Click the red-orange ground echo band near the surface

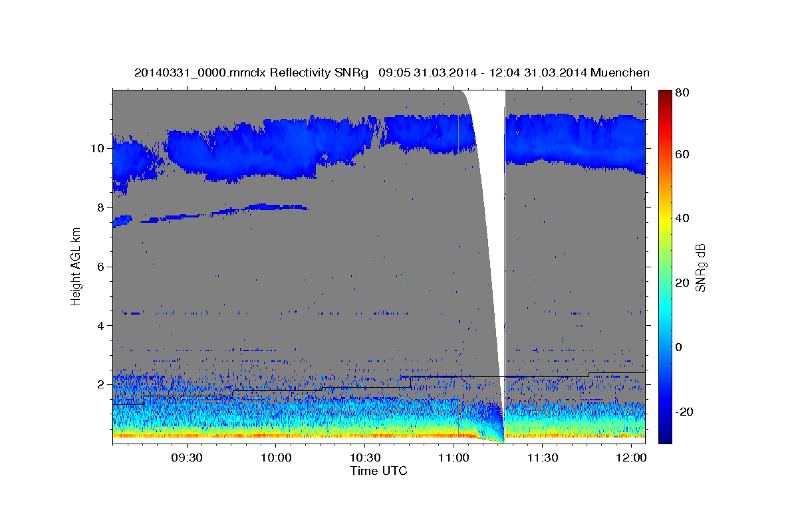pyautogui.click(x=293, y=435)
